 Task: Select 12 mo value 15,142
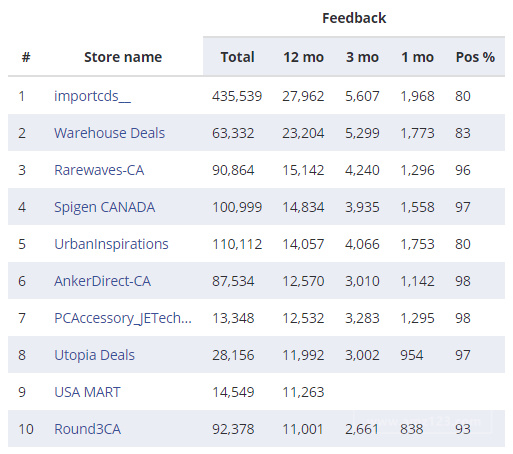point(303,170)
